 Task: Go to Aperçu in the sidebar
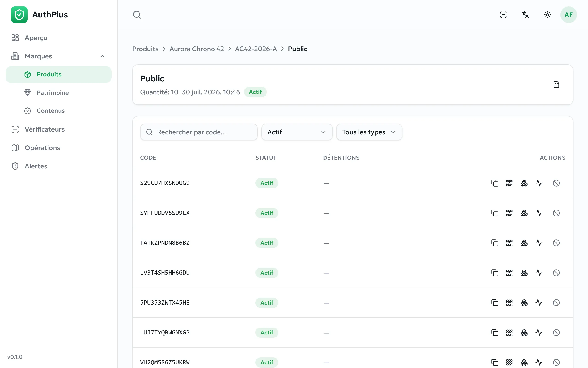click(58, 38)
